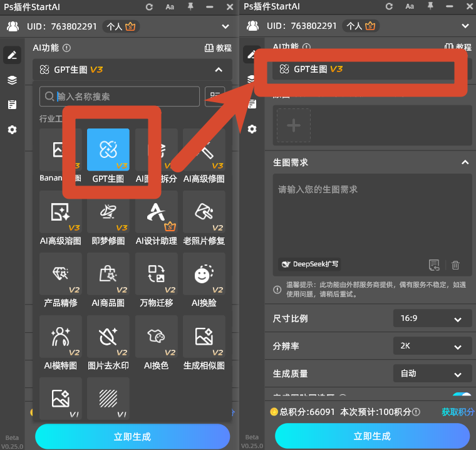The height and width of the screenshot is (450, 476).
Task: Click 立即生成 button in right panel
Action: pyautogui.click(x=372, y=436)
